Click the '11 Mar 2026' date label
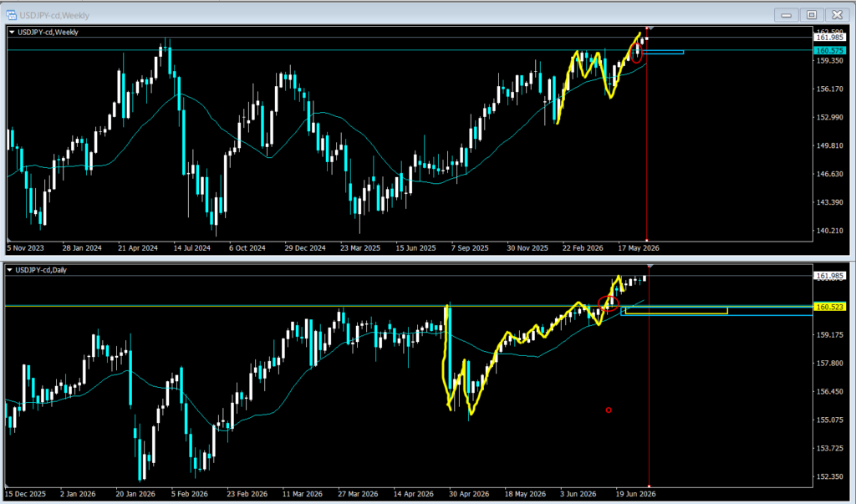856x504 pixels. pyautogui.click(x=303, y=494)
